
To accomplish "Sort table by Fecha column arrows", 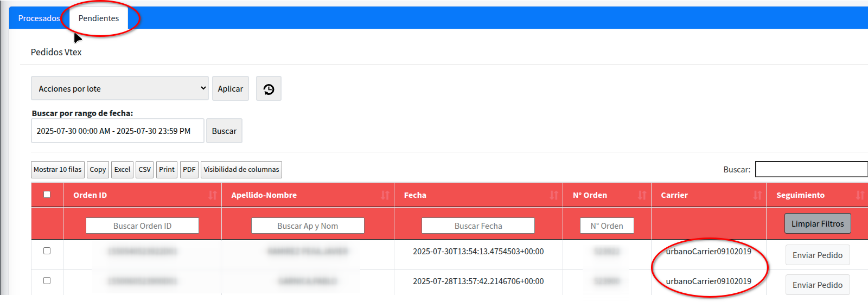I will coord(553,195).
